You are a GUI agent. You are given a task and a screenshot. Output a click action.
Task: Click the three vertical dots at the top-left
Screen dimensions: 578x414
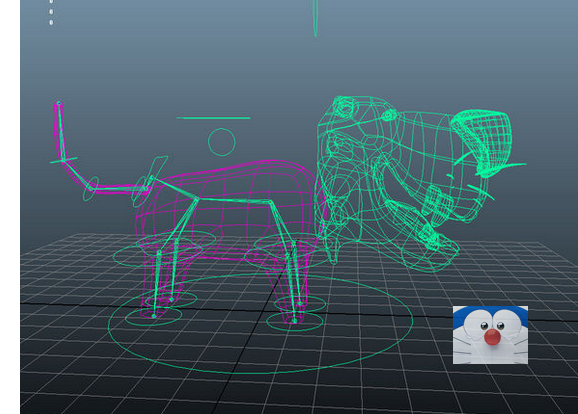coord(51,12)
